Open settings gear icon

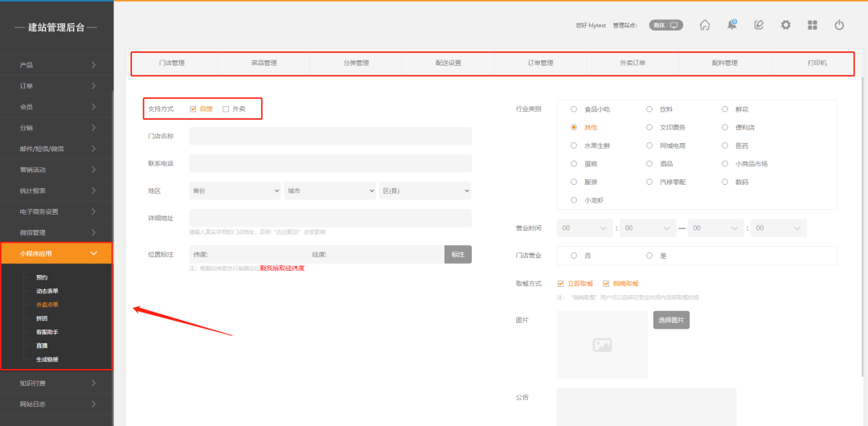coord(786,25)
